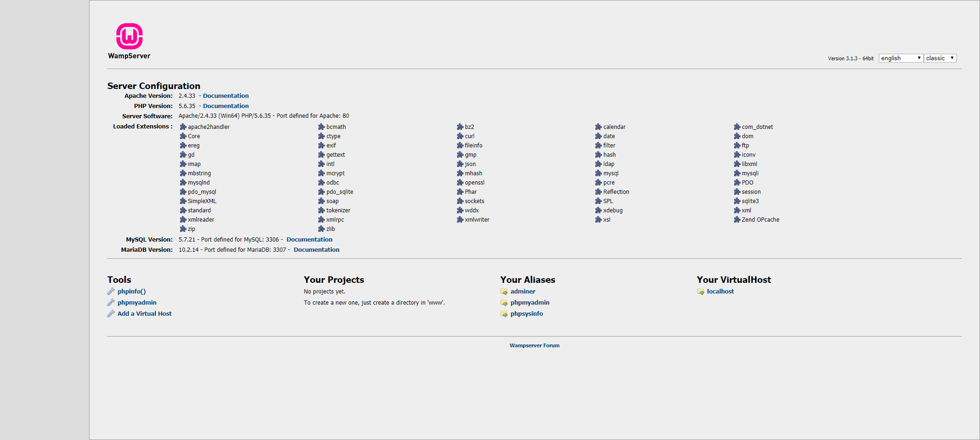Click the puzzle icon beside curl
980x440 pixels.
coord(460,136)
